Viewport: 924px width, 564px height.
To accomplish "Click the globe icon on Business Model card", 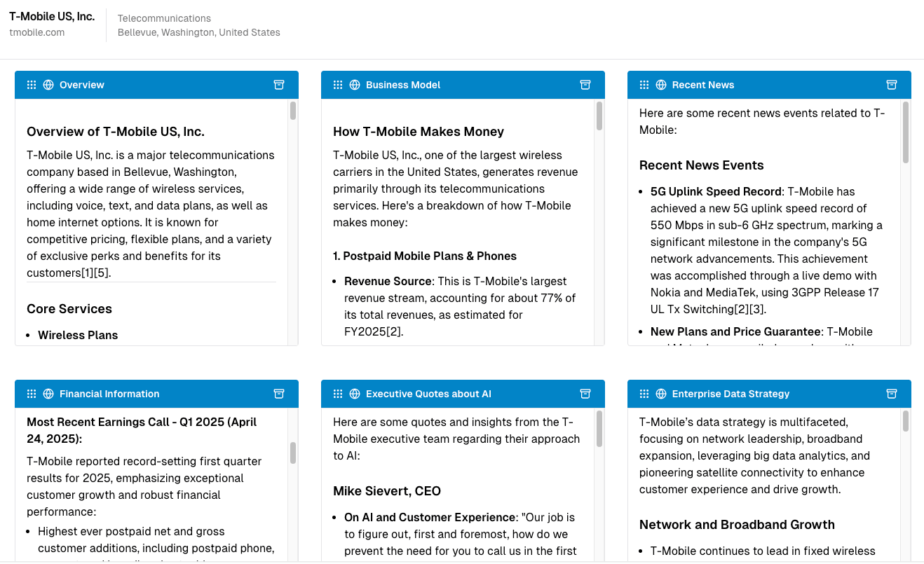I will coord(355,85).
